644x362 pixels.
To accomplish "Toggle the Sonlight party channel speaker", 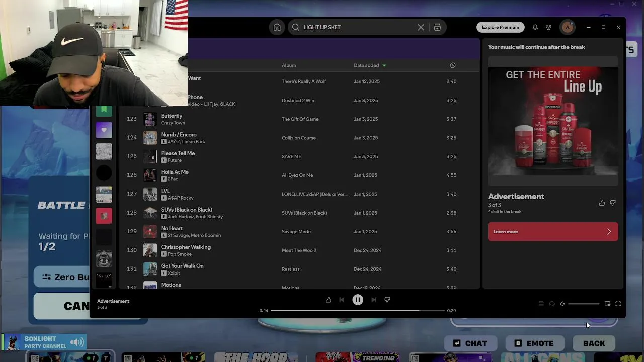I will click(x=77, y=342).
